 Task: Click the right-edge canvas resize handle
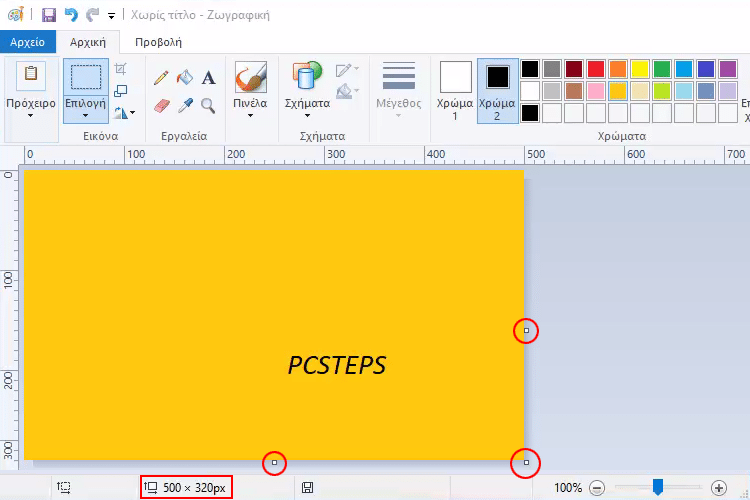point(526,331)
